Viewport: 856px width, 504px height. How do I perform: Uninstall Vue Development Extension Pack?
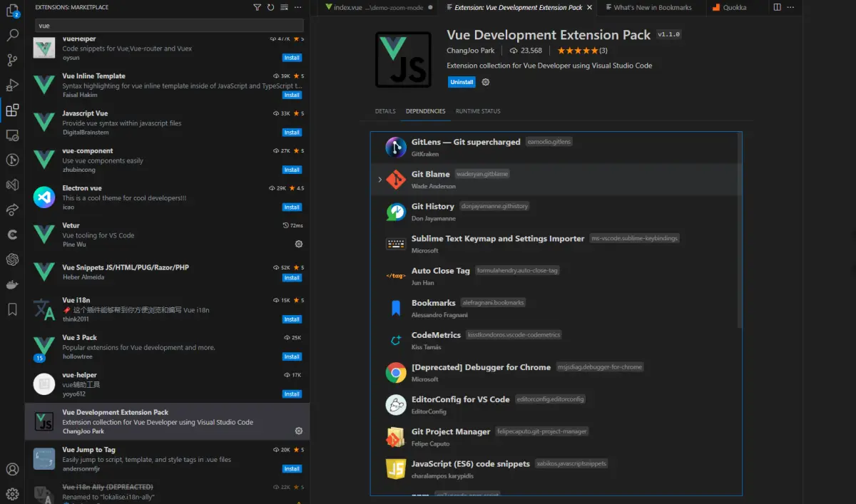click(x=462, y=82)
